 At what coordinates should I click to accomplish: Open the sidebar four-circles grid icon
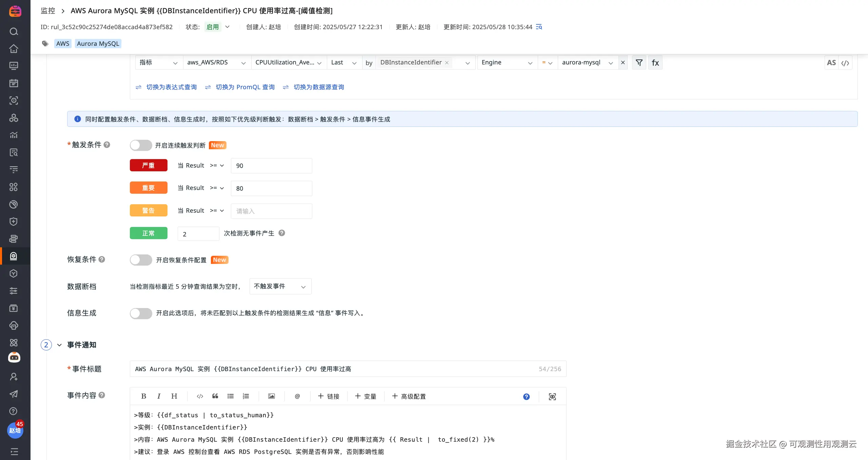pyautogui.click(x=14, y=187)
